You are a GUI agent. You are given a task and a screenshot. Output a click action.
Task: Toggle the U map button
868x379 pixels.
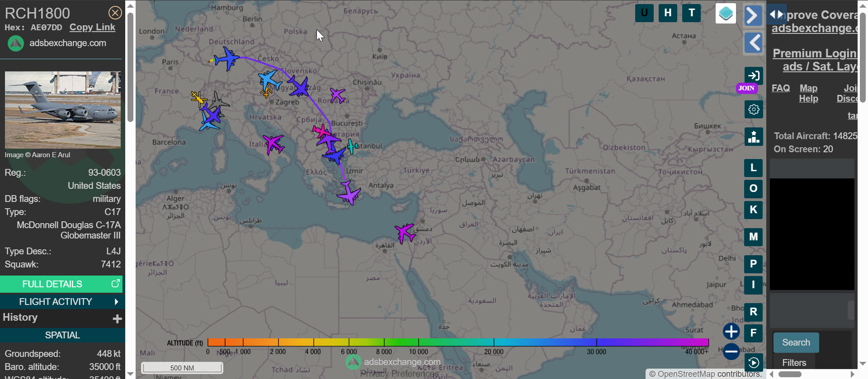coord(644,13)
